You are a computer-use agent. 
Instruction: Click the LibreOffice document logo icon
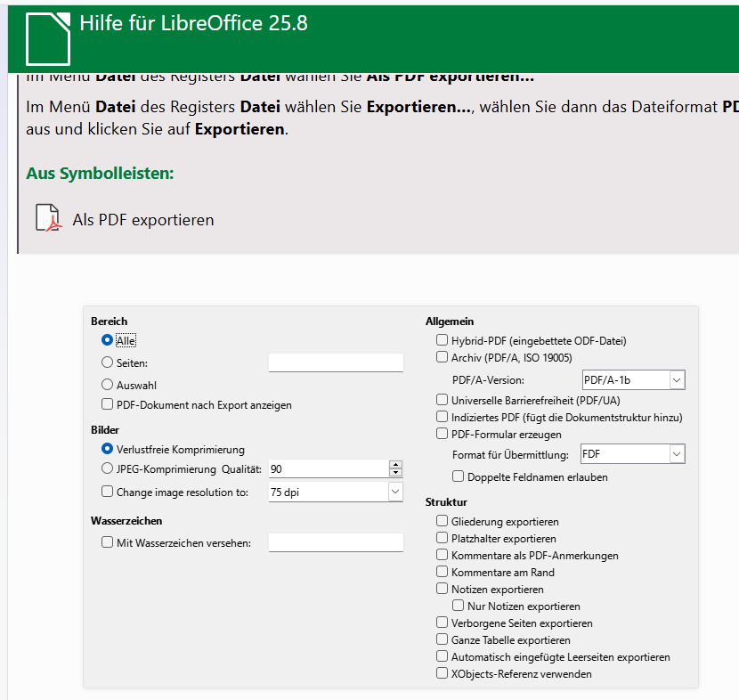click(x=47, y=39)
